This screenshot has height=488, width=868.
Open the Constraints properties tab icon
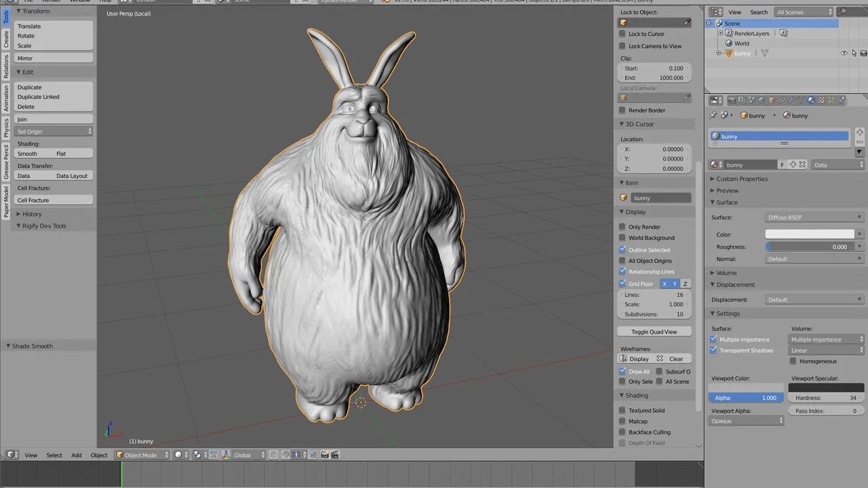click(781, 100)
